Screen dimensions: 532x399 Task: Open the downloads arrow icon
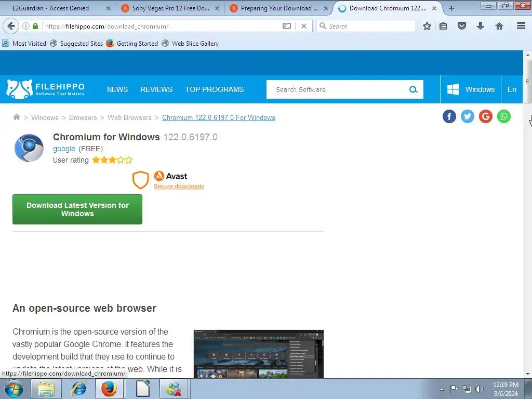click(481, 26)
